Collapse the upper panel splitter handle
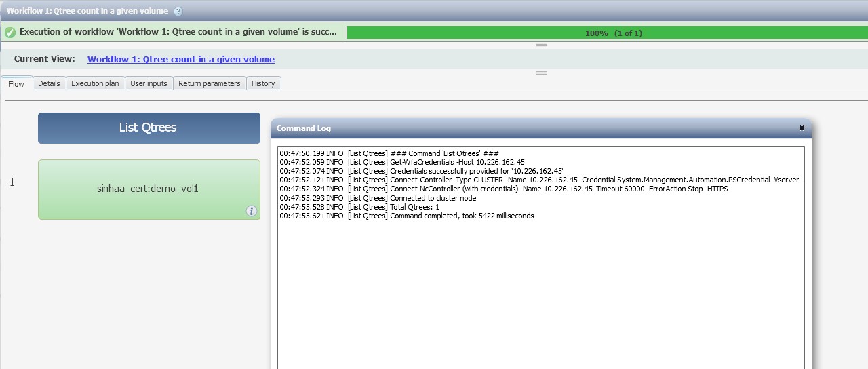Screen dimensions: 868x369 [541, 45]
